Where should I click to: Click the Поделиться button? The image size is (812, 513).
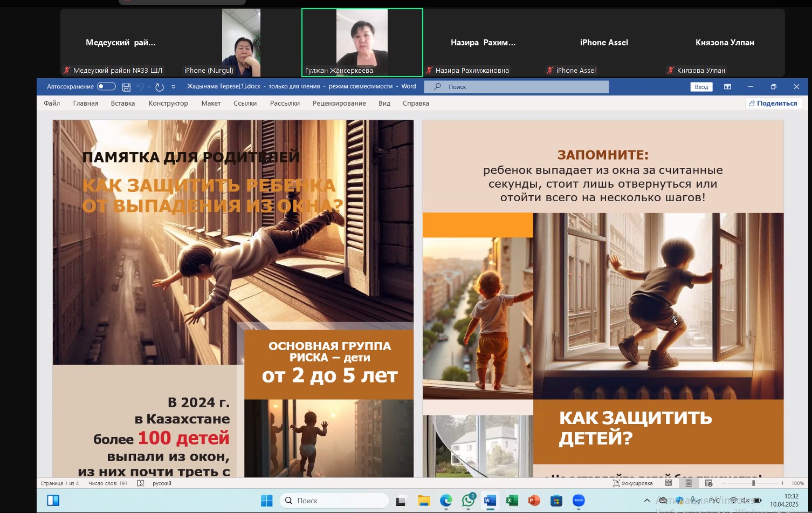(x=773, y=103)
